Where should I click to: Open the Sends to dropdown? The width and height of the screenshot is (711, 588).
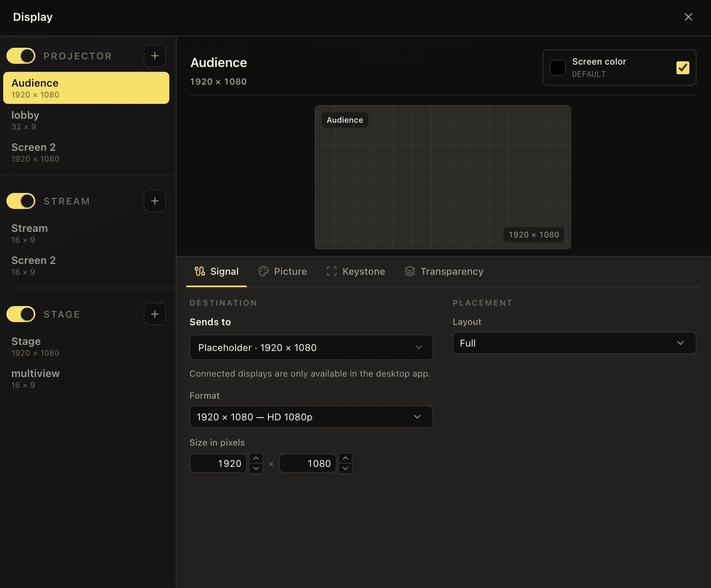311,347
